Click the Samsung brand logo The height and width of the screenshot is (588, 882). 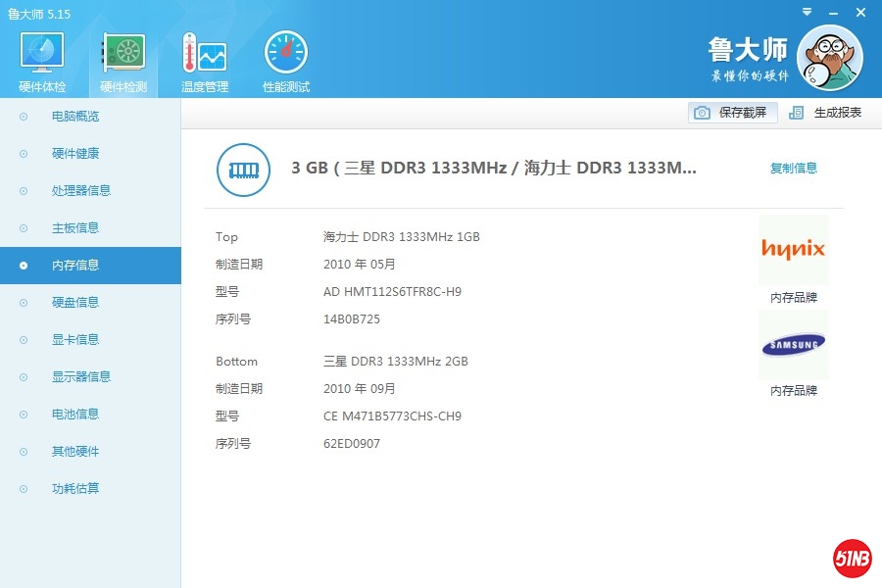793,344
